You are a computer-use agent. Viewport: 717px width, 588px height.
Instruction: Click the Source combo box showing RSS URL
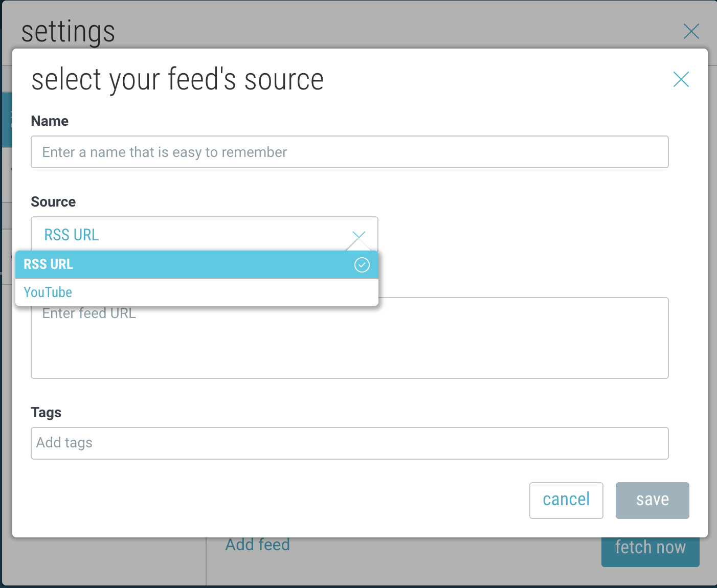tap(194, 234)
